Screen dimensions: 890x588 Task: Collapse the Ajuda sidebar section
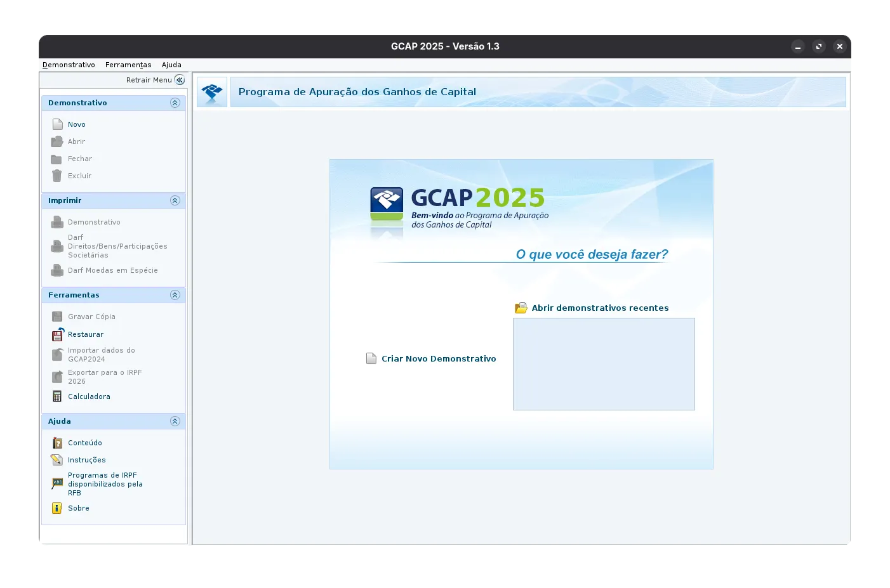pyautogui.click(x=175, y=421)
